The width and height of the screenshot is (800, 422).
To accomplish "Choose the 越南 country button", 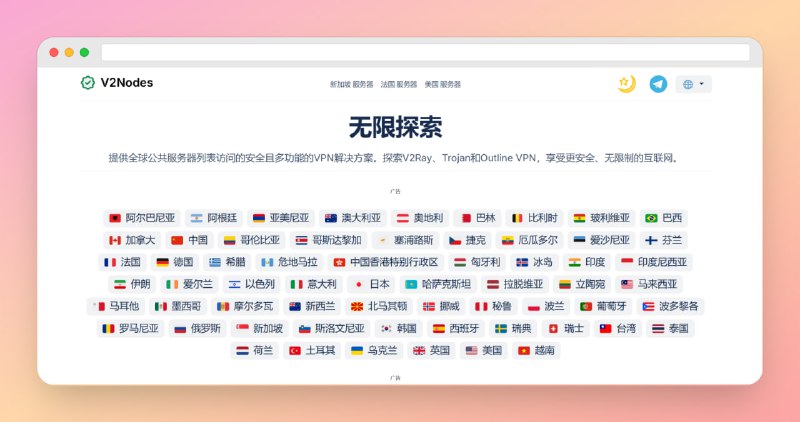I will [x=537, y=351].
